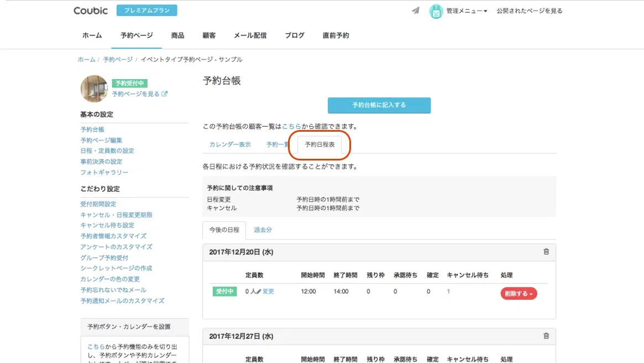Open 商品 navigation item
This screenshot has height=363, width=644.
click(177, 35)
